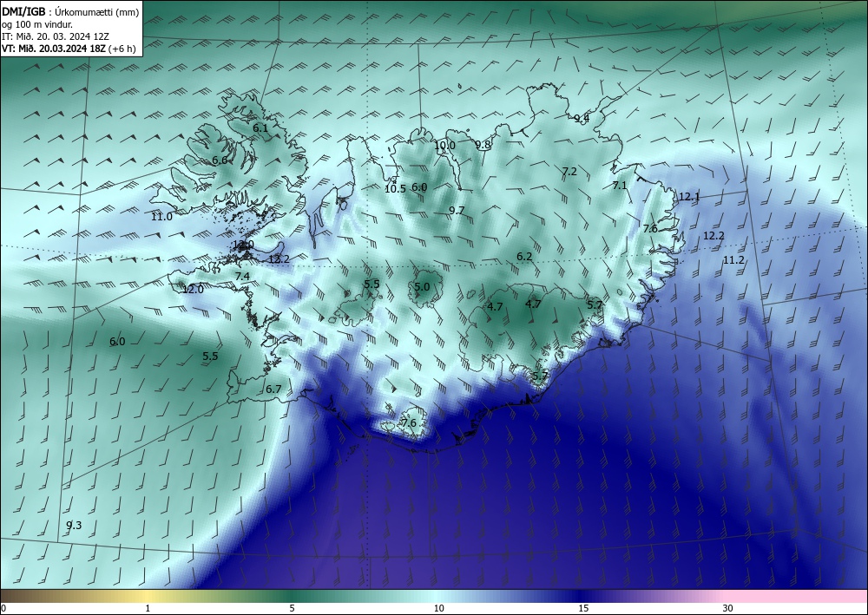Viewport: 868px width, 615px height.
Task: Select the 6.2 value in the interior
Action: (524, 257)
